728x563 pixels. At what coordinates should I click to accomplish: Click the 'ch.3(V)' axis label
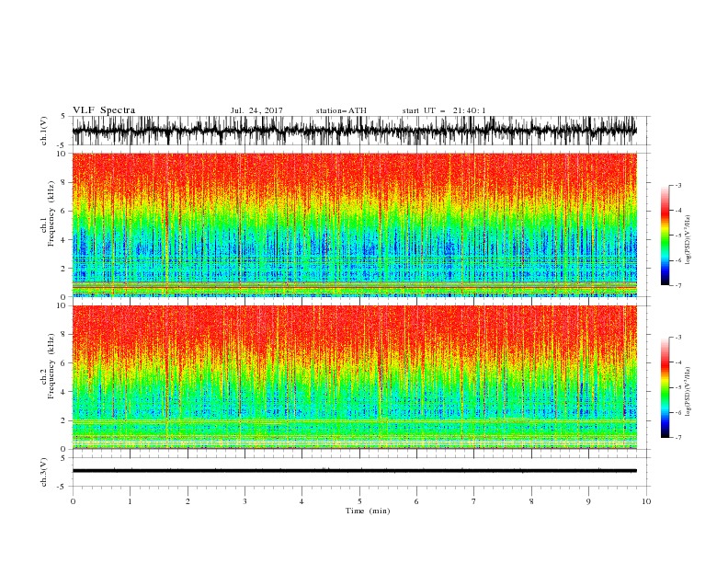(x=45, y=472)
